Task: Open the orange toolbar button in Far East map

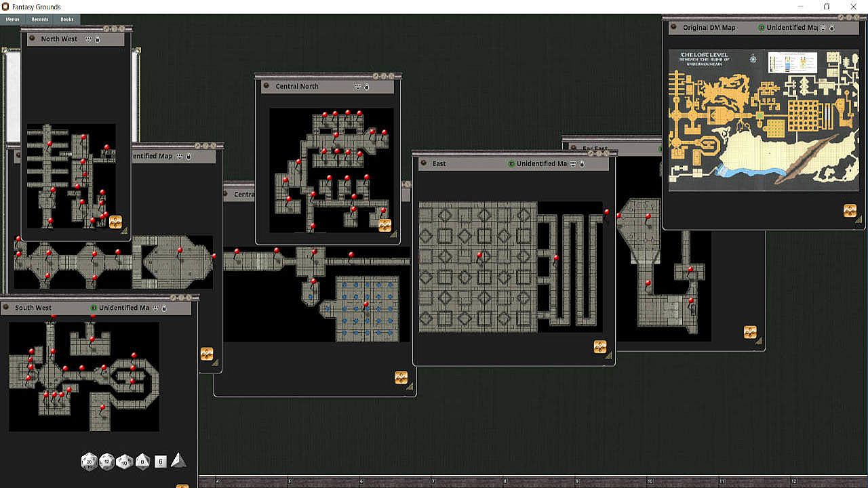Action: tap(750, 331)
